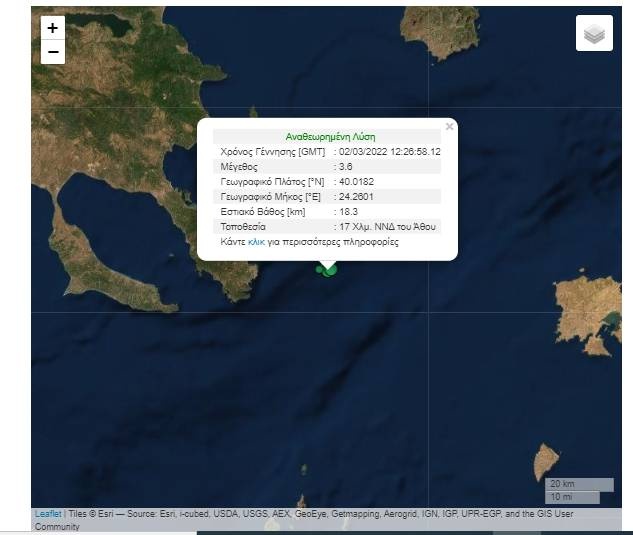Screen dimensions: 633x535
Task: Click the 'Εστιακό Βάθος [km]' label
Action: coord(262,212)
